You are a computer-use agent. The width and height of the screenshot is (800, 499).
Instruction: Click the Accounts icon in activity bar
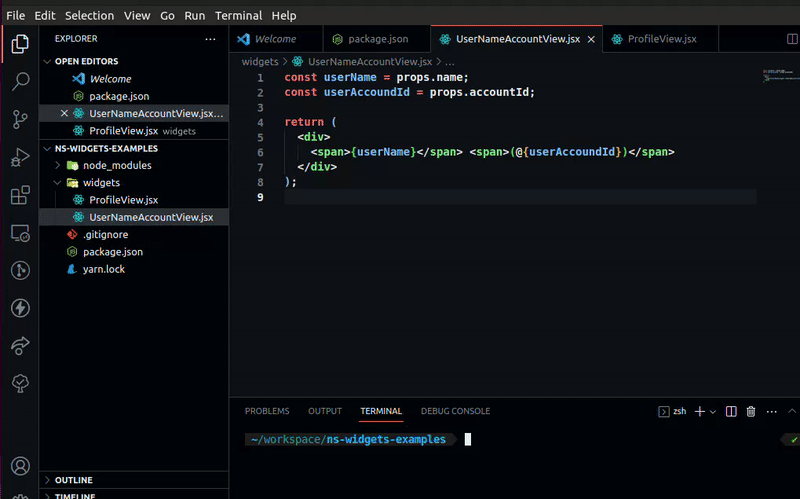[x=20, y=466]
